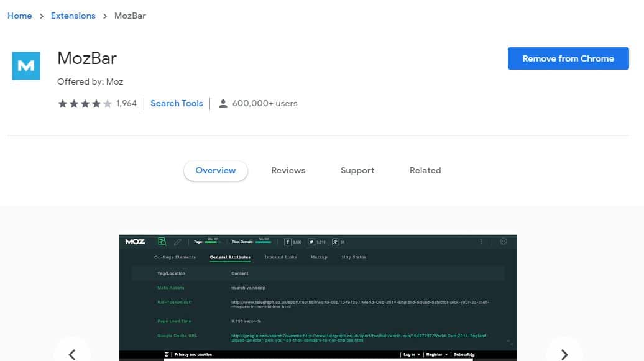Click the MozBar blue M logo
Screen dimensions: 644x361
[x=26, y=66]
